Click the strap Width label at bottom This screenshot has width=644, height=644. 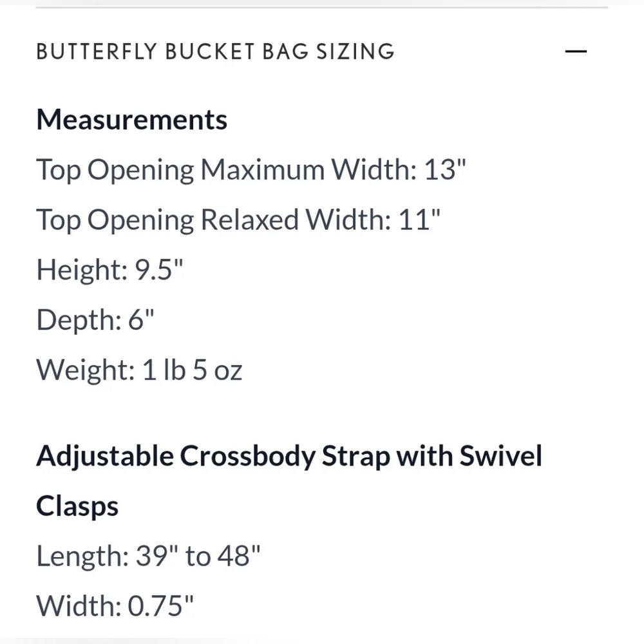tap(78, 606)
